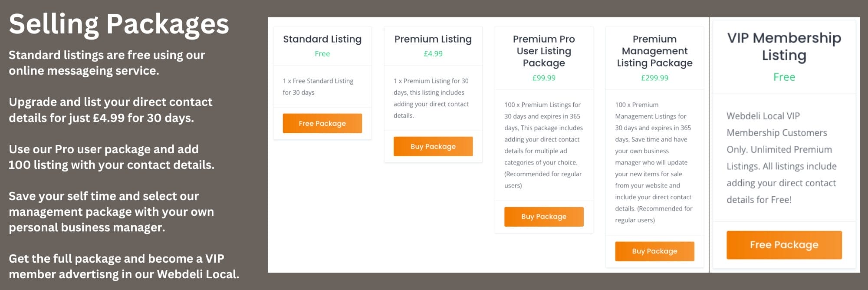This screenshot has height=290, width=868.
Task: Click the Standard Listing card title
Action: pyautogui.click(x=322, y=39)
